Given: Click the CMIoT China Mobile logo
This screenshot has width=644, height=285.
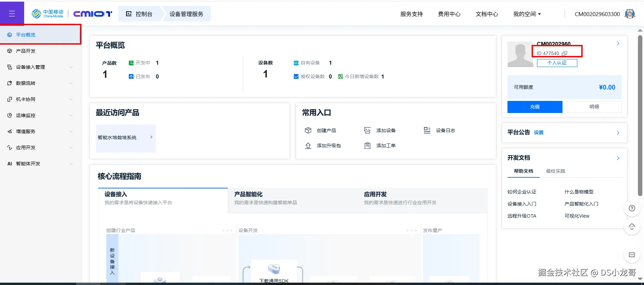Looking at the screenshot, I should [x=72, y=14].
